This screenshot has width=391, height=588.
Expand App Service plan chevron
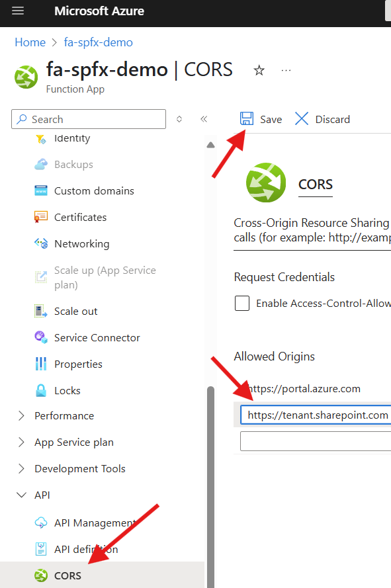[21, 442]
